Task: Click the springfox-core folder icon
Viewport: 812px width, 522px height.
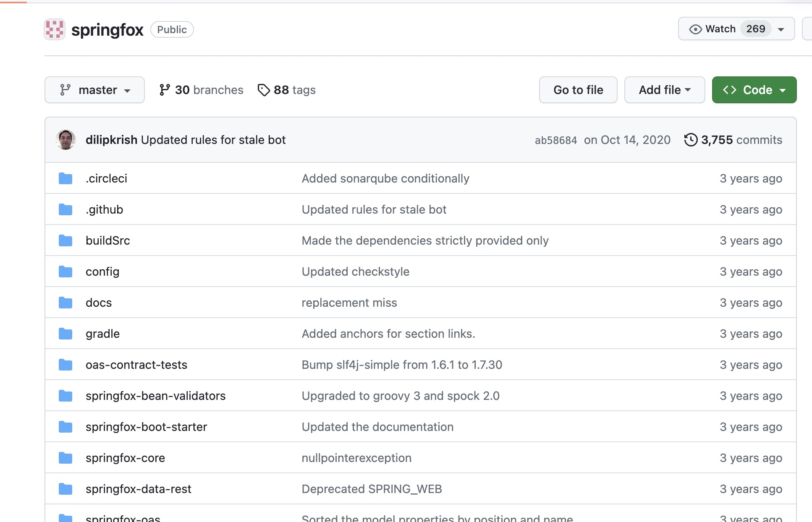Action: point(65,458)
